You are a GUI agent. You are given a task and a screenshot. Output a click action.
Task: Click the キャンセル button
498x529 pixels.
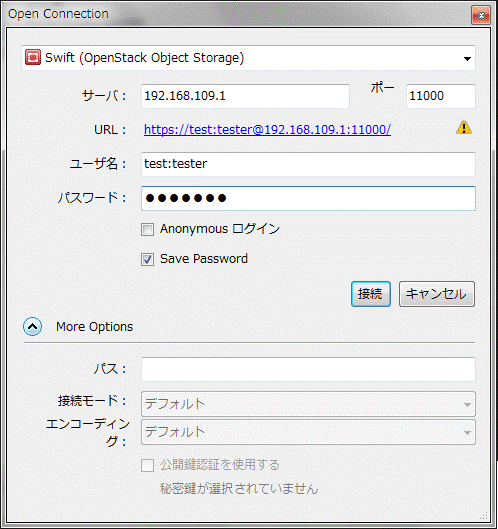click(x=437, y=294)
